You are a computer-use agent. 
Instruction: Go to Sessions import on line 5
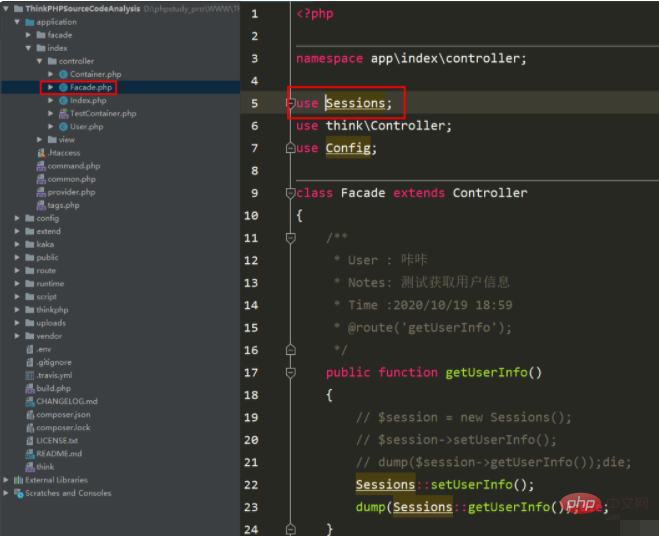point(356,103)
